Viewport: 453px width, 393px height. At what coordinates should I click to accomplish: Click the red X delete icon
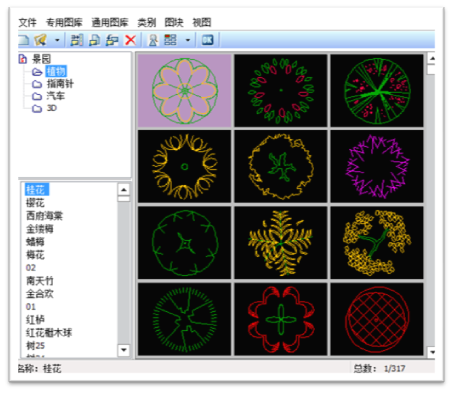point(130,40)
